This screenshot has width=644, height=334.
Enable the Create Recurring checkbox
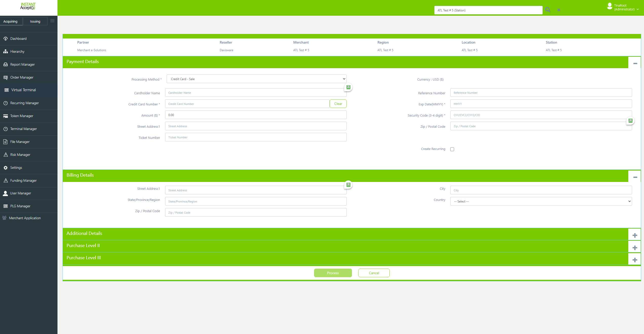pyautogui.click(x=452, y=149)
